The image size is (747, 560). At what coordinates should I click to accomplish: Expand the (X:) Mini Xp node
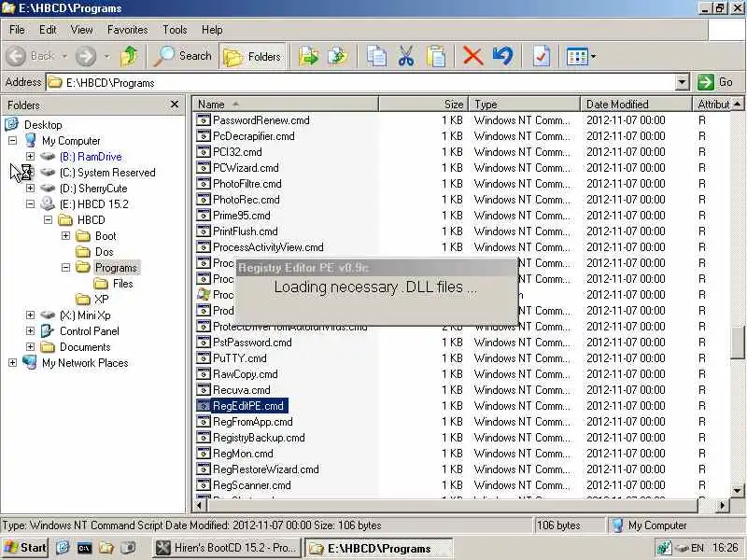(30, 315)
